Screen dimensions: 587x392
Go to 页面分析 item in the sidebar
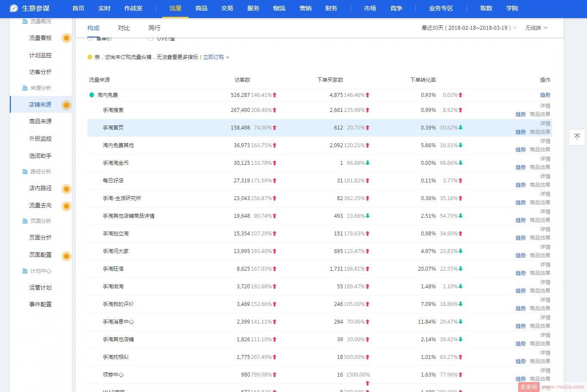click(x=40, y=238)
